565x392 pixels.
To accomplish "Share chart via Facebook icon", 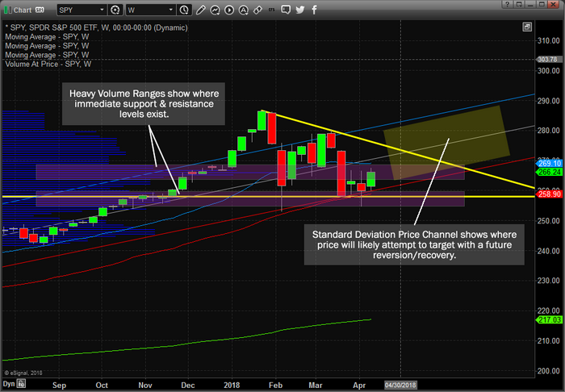I will click(314, 10).
